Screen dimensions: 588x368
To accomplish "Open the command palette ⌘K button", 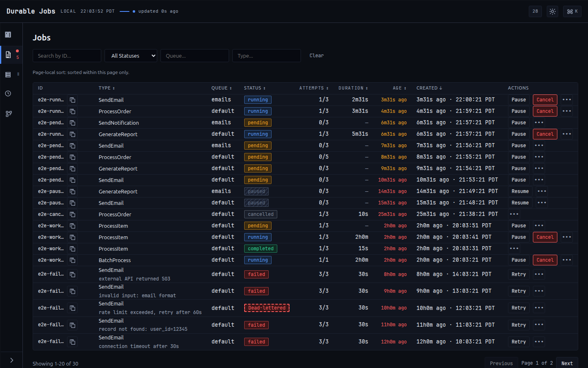I will pyautogui.click(x=572, y=11).
